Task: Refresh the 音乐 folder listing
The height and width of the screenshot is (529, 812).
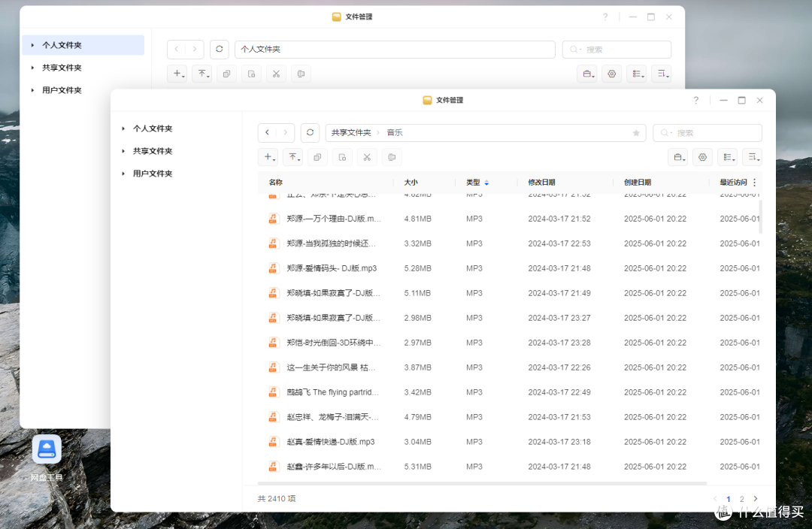Action: [310, 132]
